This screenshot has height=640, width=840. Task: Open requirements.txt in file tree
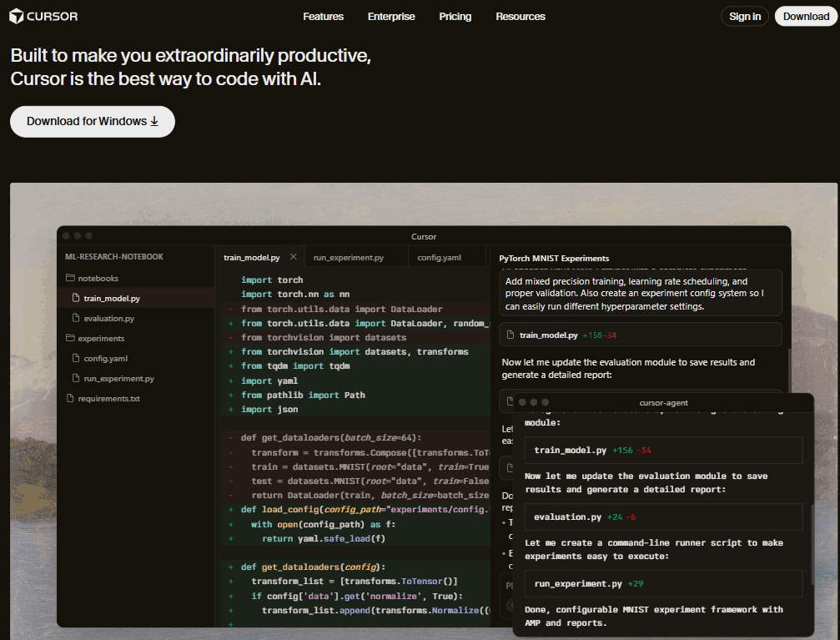pyautogui.click(x=108, y=398)
